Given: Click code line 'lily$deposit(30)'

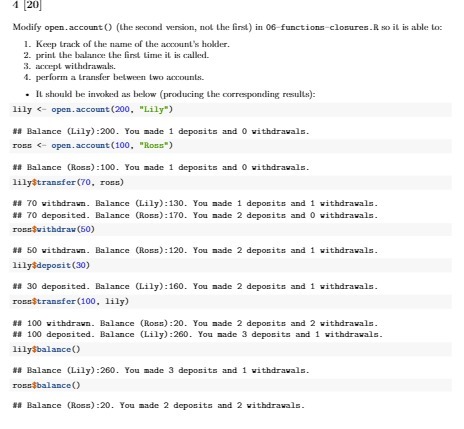Looking at the screenshot, I should [x=51, y=265].
